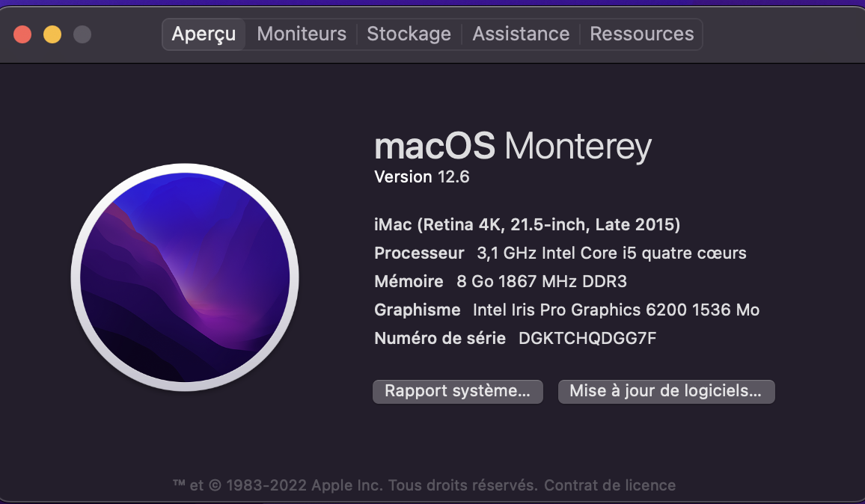Click the Mémoire specification line
This screenshot has height=504, width=865.
(501, 281)
